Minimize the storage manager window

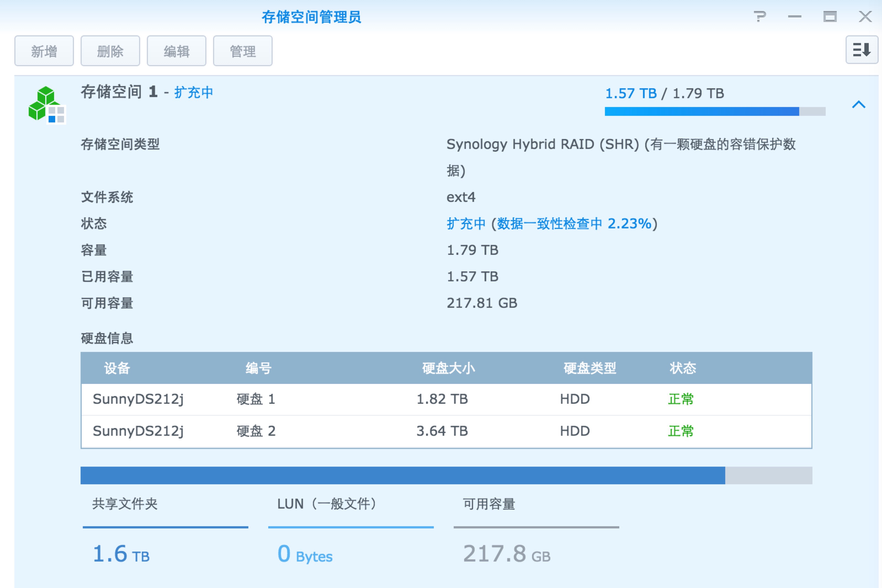tap(795, 17)
